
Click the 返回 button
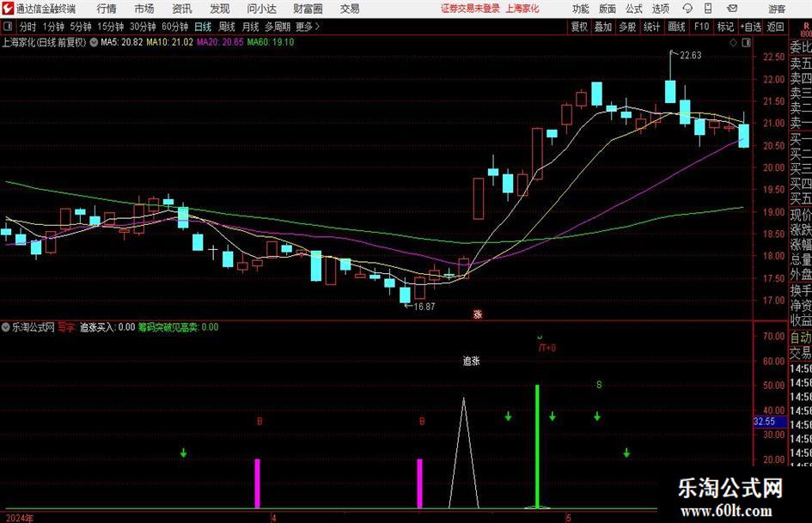775,27
